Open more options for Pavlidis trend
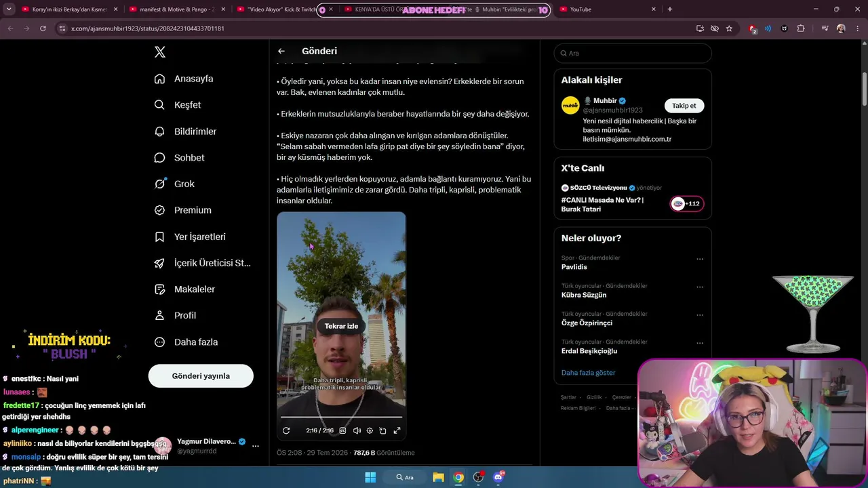Image resolution: width=868 pixels, height=488 pixels. pyautogui.click(x=700, y=259)
